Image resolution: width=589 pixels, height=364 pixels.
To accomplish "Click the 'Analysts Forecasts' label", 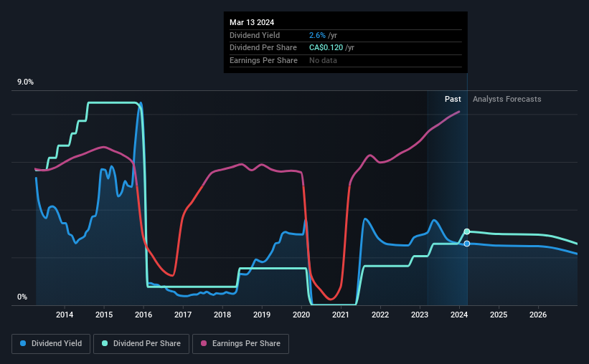I will coord(506,99).
